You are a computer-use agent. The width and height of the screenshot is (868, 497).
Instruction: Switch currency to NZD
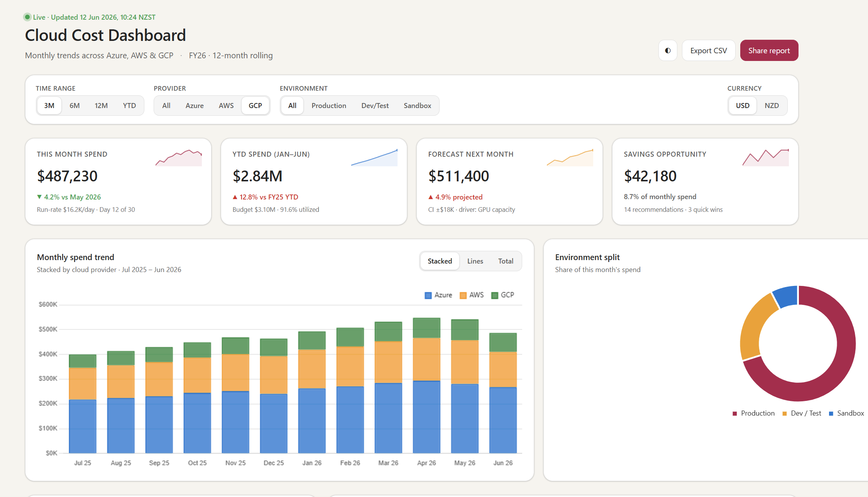coord(772,106)
